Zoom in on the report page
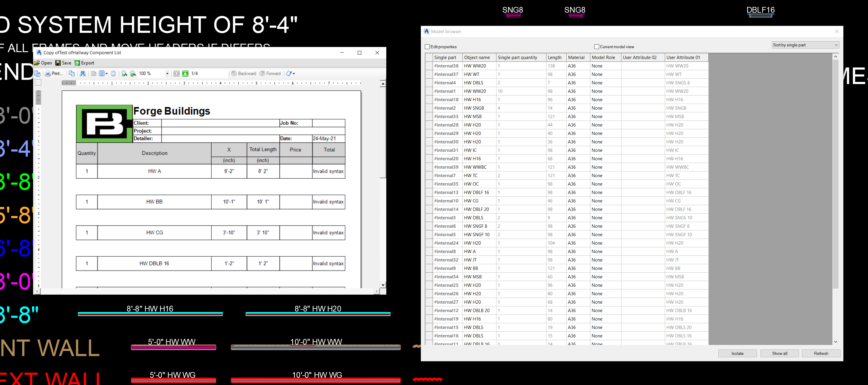 pos(133,74)
